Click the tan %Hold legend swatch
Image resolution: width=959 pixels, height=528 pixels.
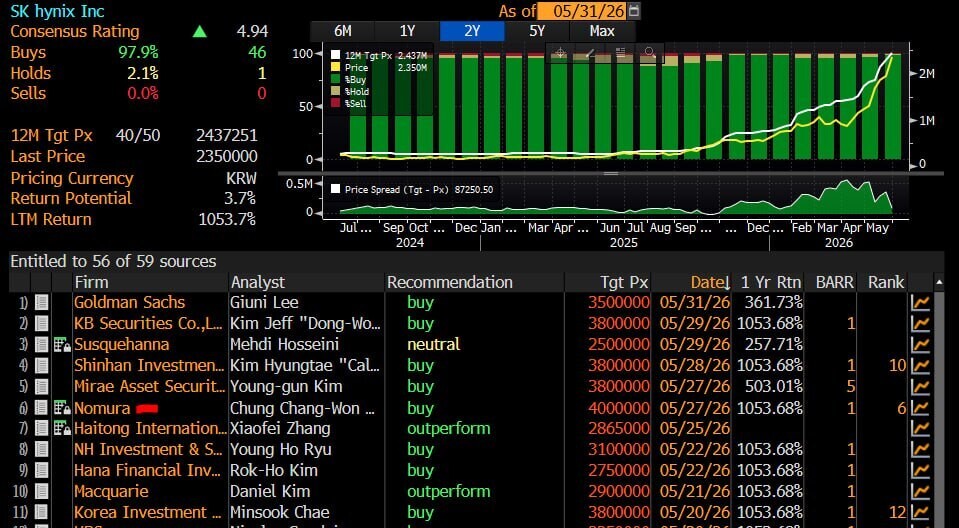[x=335, y=91]
